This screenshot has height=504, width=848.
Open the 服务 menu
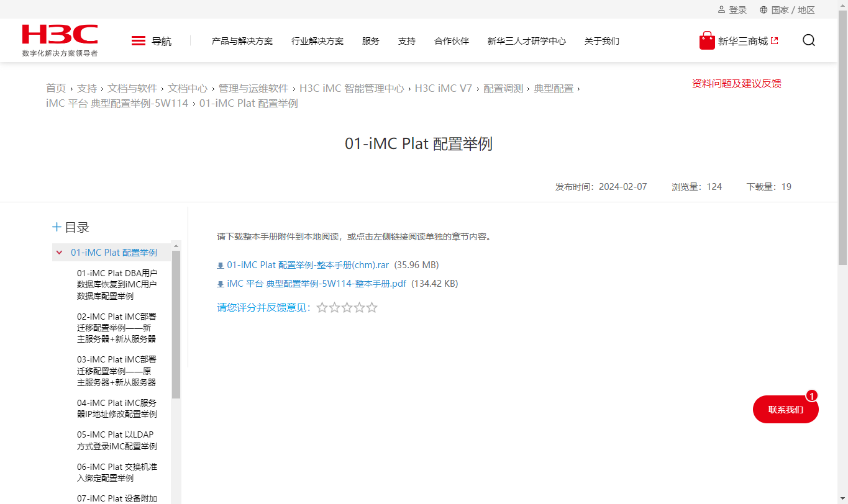pyautogui.click(x=371, y=41)
